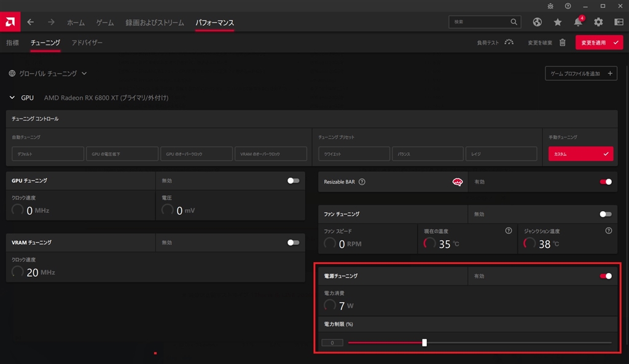The image size is (629, 364).
Task: Go forward with the right arrow
Action: click(x=51, y=22)
